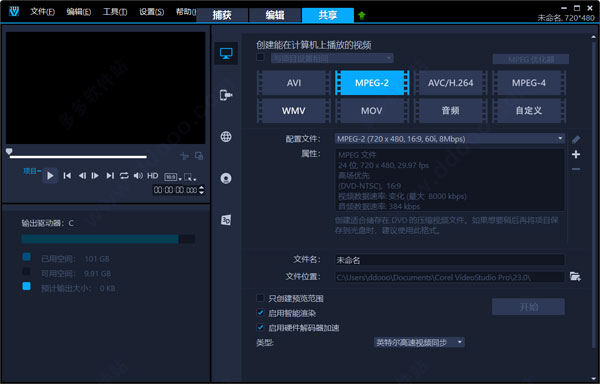The image size is (600, 384).
Task: Click the estimated output size swatch
Action: click(26, 286)
